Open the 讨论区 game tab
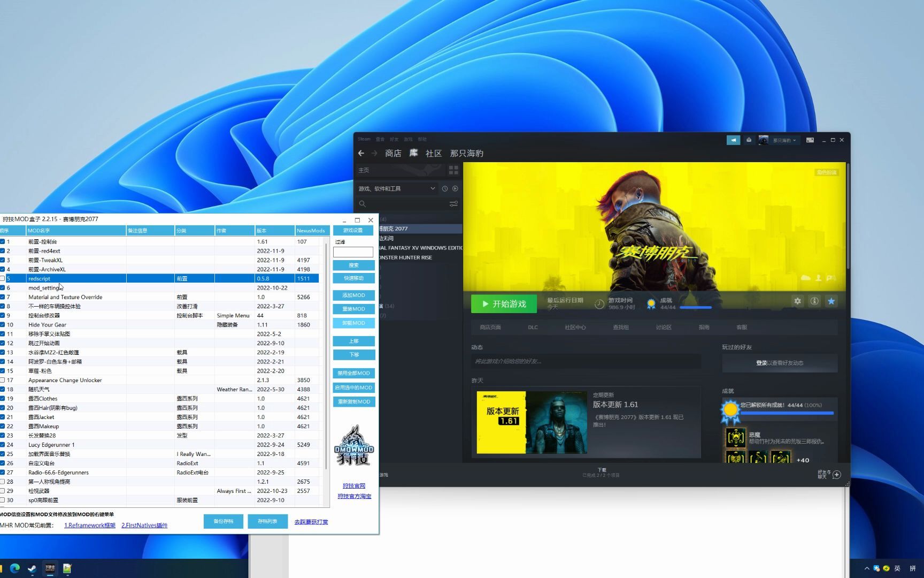The height and width of the screenshot is (578, 924). [x=664, y=327]
